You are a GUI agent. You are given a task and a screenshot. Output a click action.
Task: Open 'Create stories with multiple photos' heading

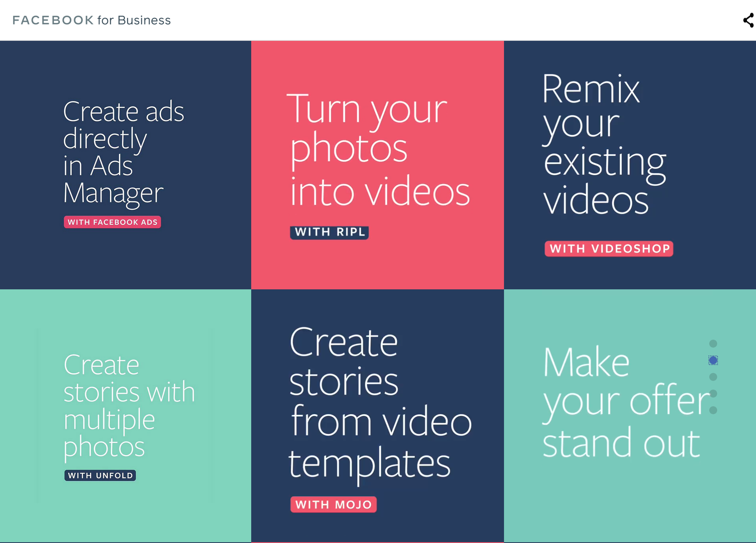tap(129, 405)
